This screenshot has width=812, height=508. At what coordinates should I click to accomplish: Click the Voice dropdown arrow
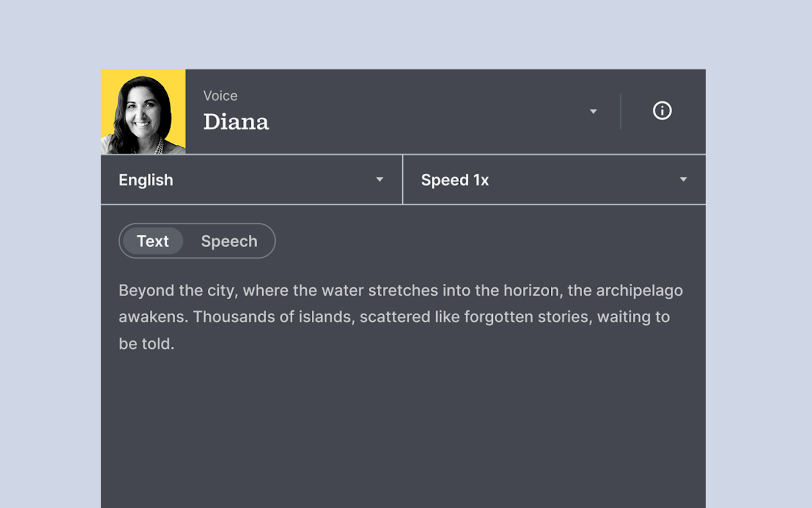click(593, 111)
